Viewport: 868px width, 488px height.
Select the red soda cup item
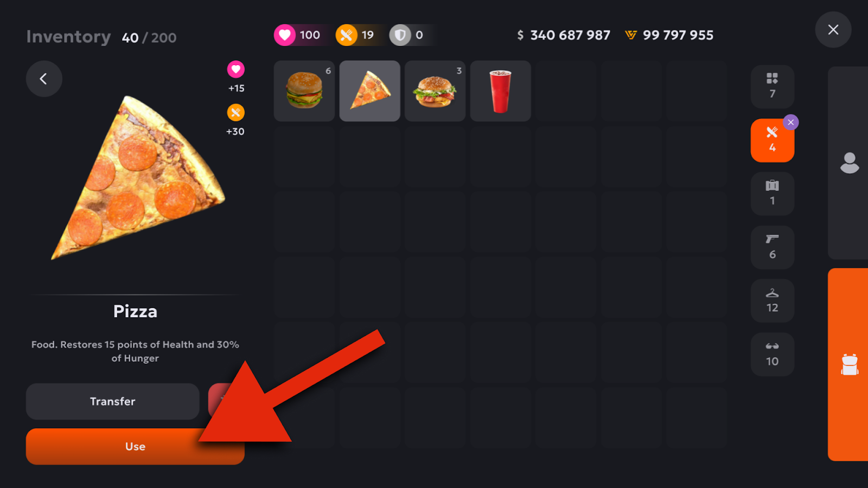point(501,91)
